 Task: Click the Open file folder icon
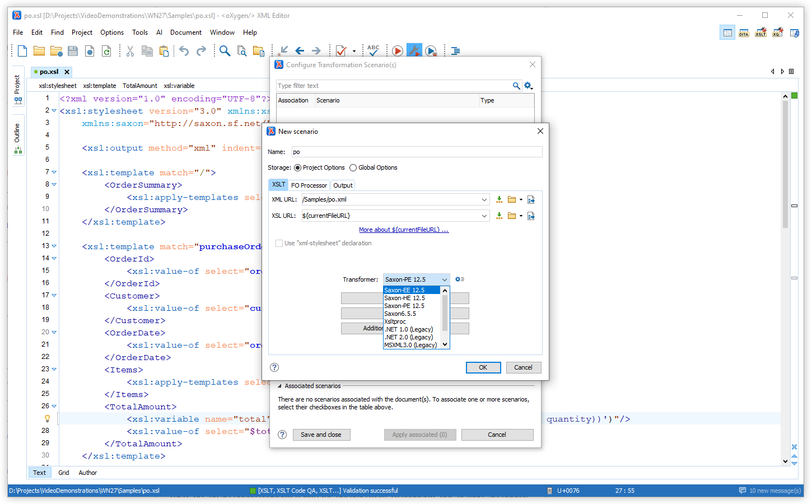coord(39,51)
